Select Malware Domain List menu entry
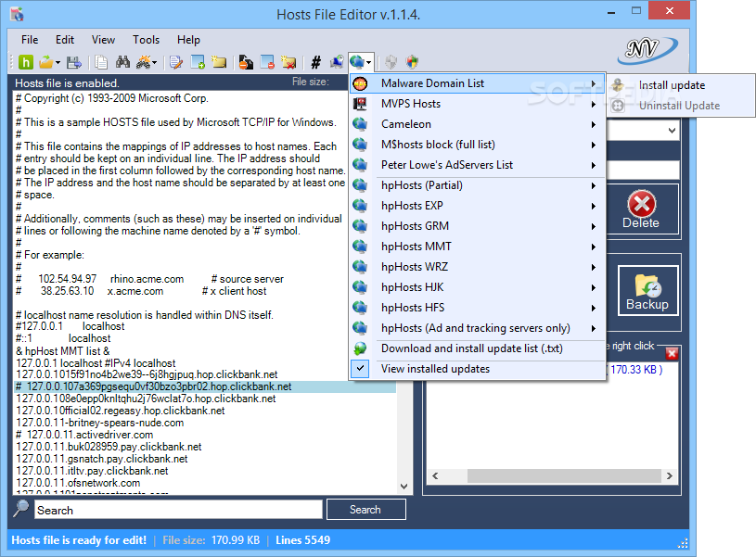Screen dimensions: 756x557 477,83
